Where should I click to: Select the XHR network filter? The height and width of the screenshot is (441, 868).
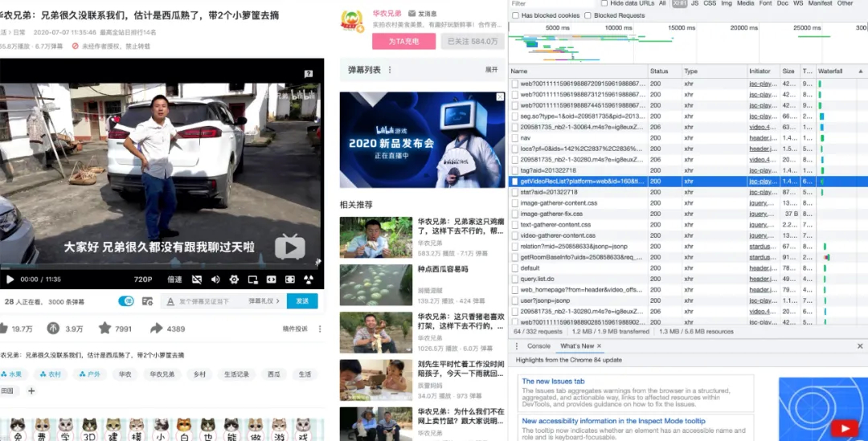coord(679,3)
